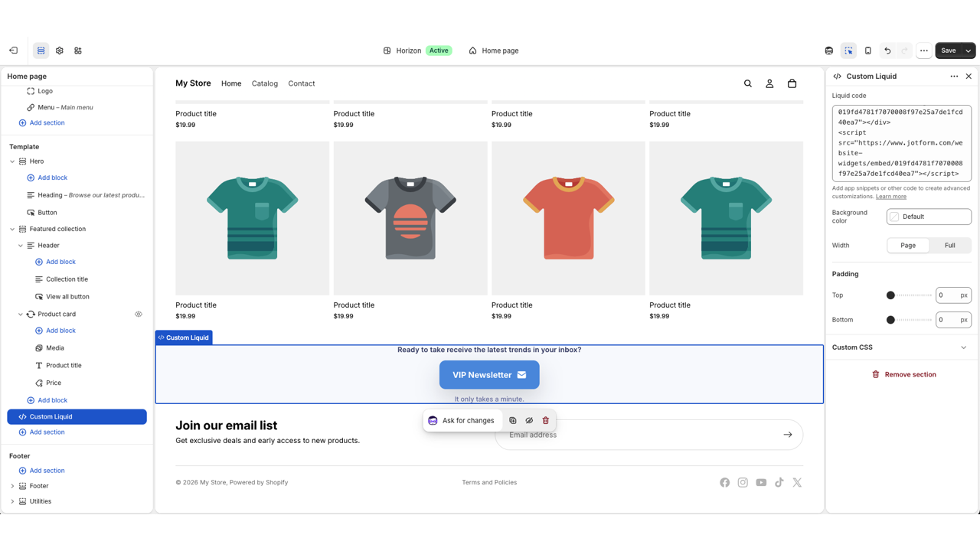Open the sidekick assistant icon in top bar
Image resolution: width=980 pixels, height=551 pixels.
[x=829, y=51]
